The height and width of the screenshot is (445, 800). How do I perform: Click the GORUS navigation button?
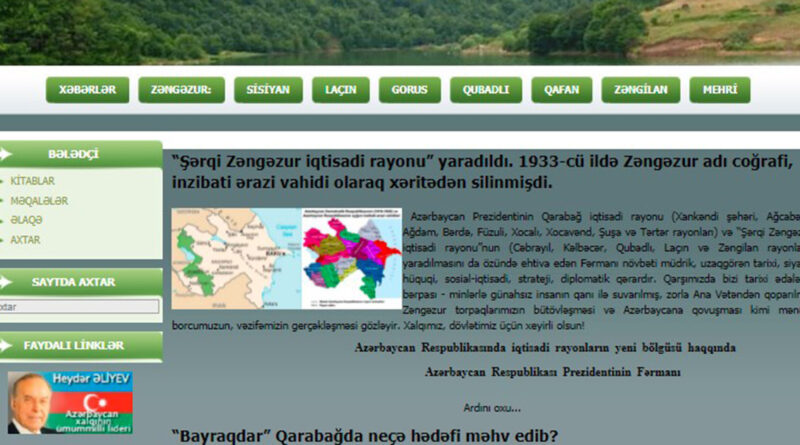tap(409, 90)
